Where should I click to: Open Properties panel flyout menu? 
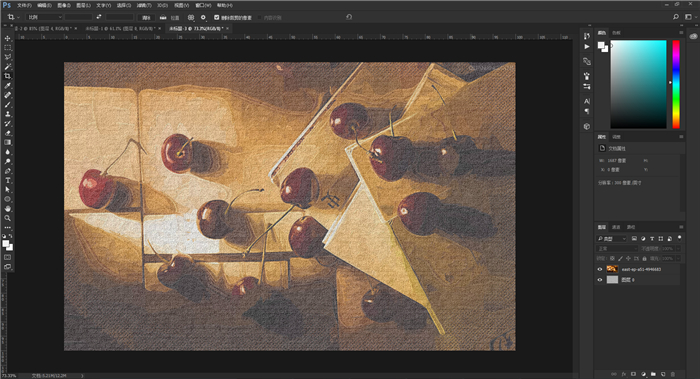(x=681, y=137)
